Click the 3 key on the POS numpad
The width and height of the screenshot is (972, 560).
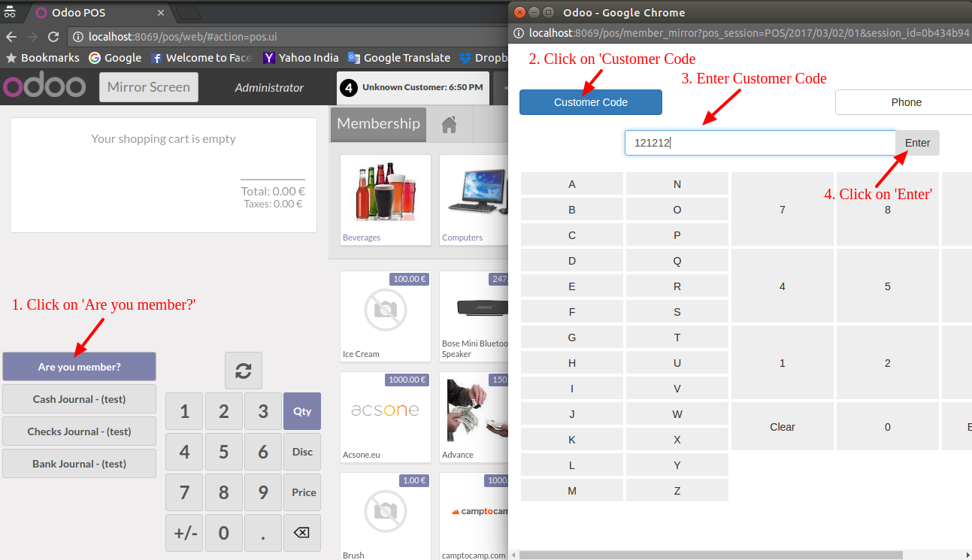(x=263, y=411)
